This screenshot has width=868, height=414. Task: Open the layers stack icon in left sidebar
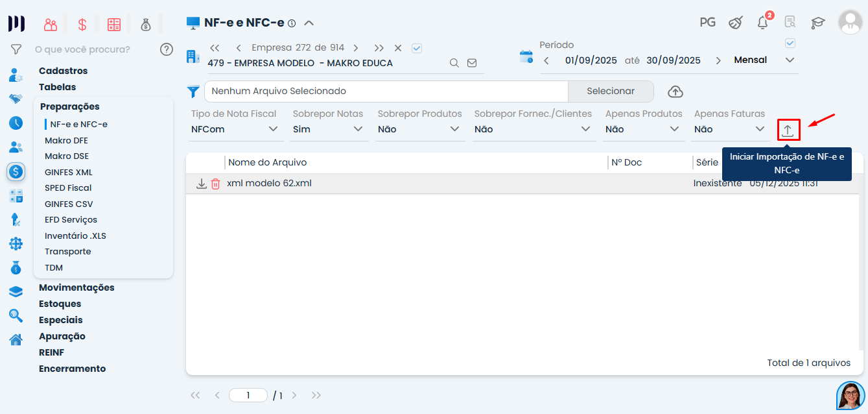tap(16, 292)
